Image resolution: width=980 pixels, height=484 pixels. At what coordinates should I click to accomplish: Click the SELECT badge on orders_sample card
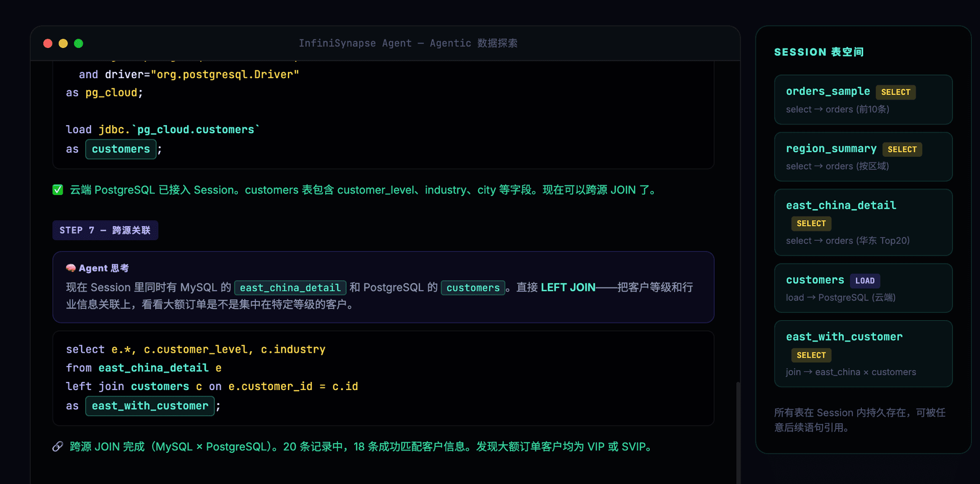point(896,92)
